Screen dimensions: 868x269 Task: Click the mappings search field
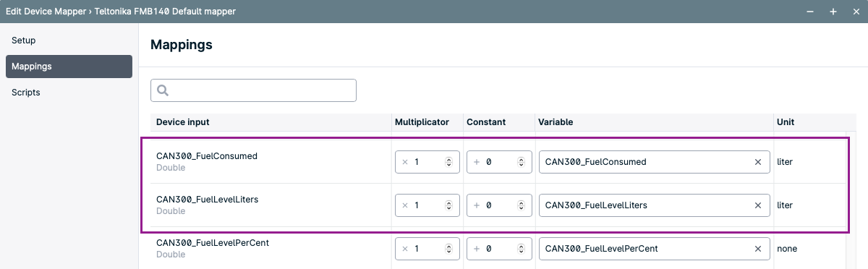click(253, 90)
